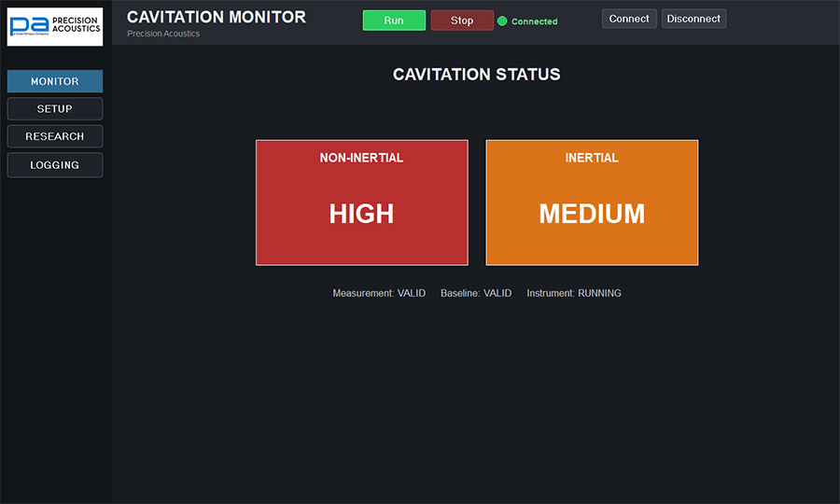This screenshot has width=840, height=504.
Task: Switch to the SETUP page
Action: (55, 108)
